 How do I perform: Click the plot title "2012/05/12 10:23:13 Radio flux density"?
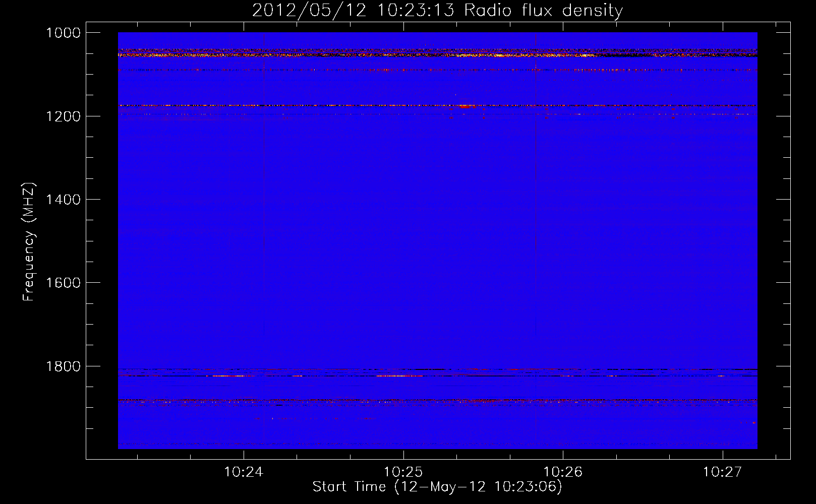click(437, 11)
